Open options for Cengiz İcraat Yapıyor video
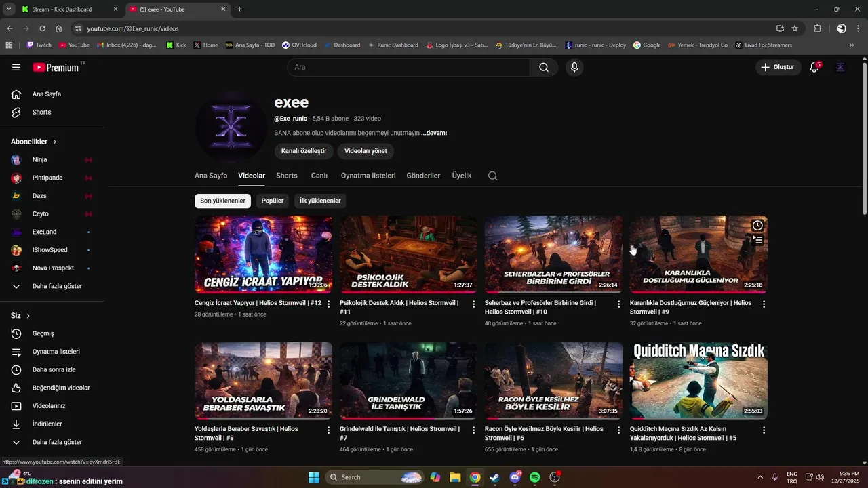The width and height of the screenshot is (868, 488). [329, 304]
